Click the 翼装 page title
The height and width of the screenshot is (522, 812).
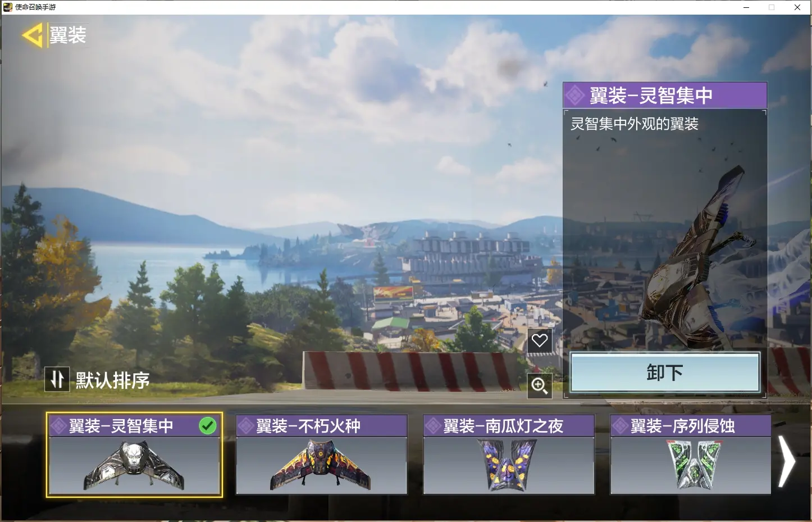(x=68, y=35)
